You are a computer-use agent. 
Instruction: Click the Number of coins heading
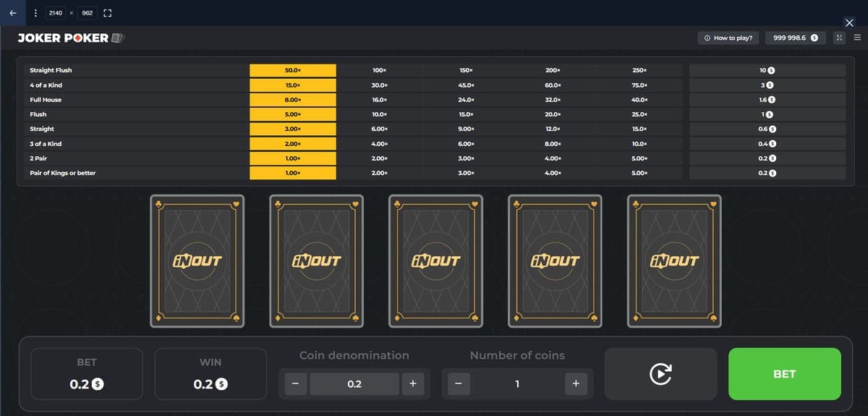[517, 355]
